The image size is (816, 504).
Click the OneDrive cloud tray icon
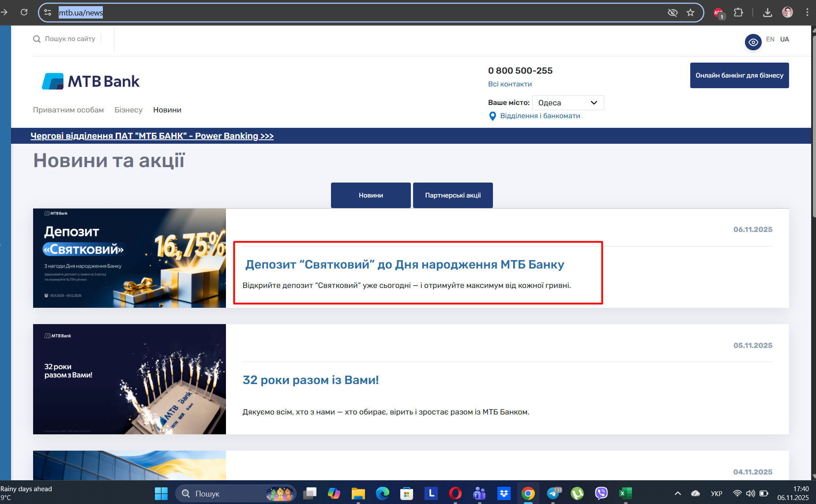point(696,493)
